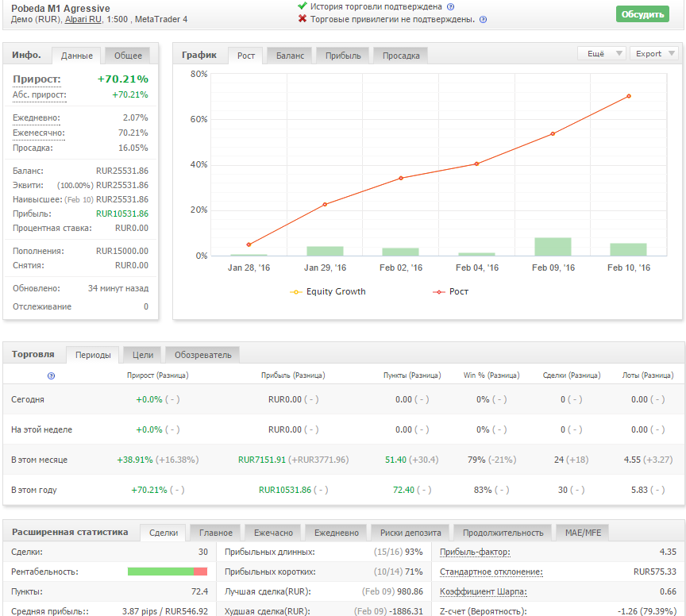
Task: Click drawdown value 16.05%
Action: (133, 148)
